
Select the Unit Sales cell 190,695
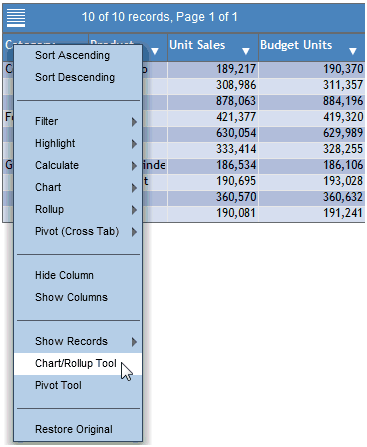(213, 181)
